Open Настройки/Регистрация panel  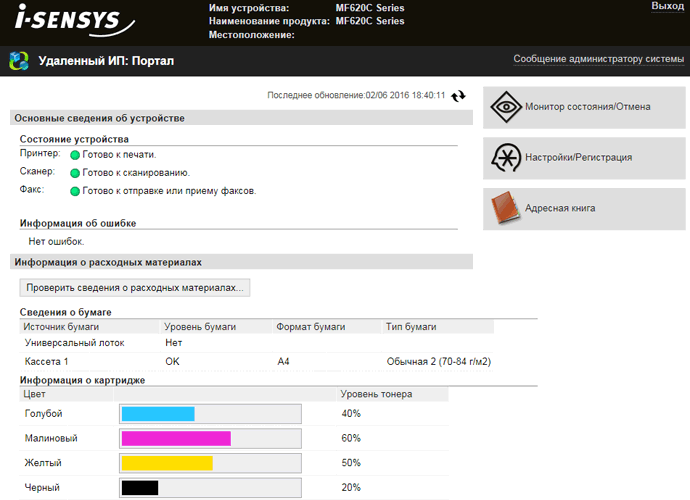584,158
